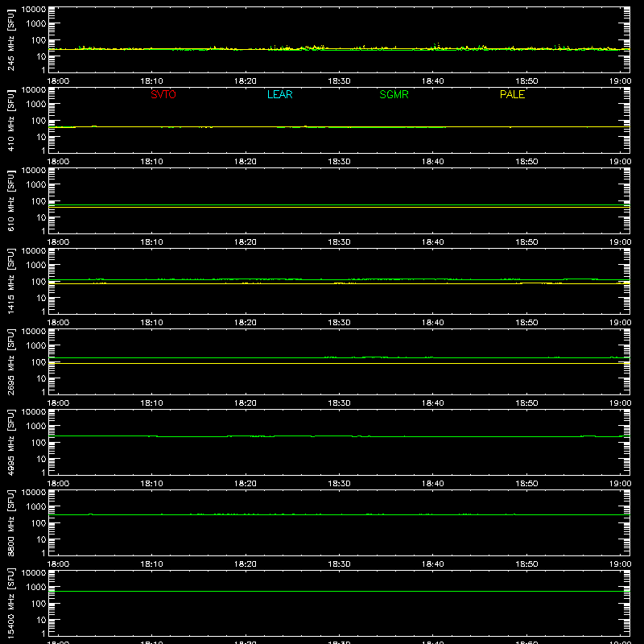The width and height of the screenshot is (644, 644).
Task: Click 18:40 tick under the 245 MHz plot
Action: [x=433, y=81]
